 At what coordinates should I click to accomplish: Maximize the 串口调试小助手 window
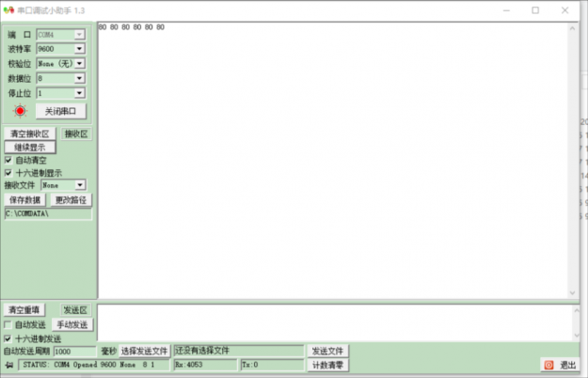pos(535,10)
